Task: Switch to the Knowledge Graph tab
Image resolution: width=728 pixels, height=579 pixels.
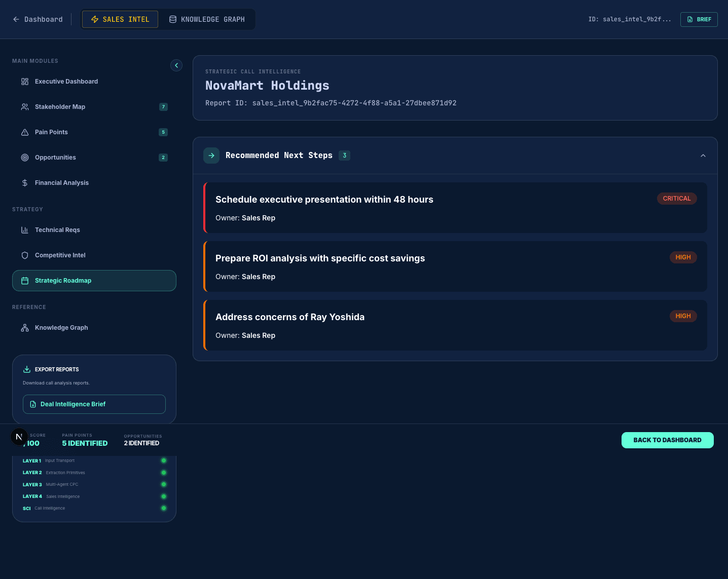Action: coord(207,19)
